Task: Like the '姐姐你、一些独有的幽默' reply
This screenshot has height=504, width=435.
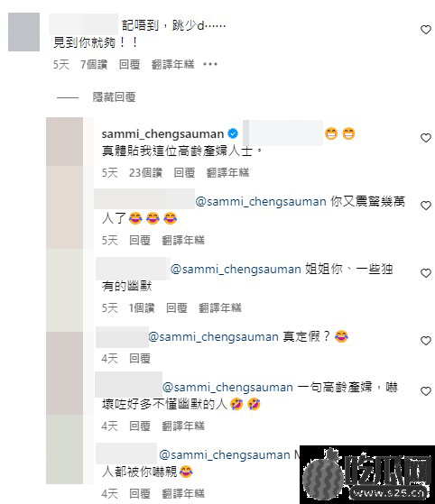Action: 426,273
